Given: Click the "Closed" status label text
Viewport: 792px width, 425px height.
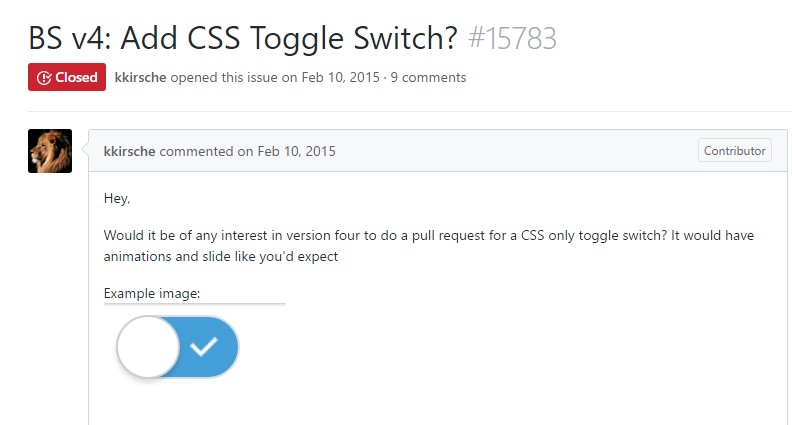Looking at the screenshot, I should point(76,77).
